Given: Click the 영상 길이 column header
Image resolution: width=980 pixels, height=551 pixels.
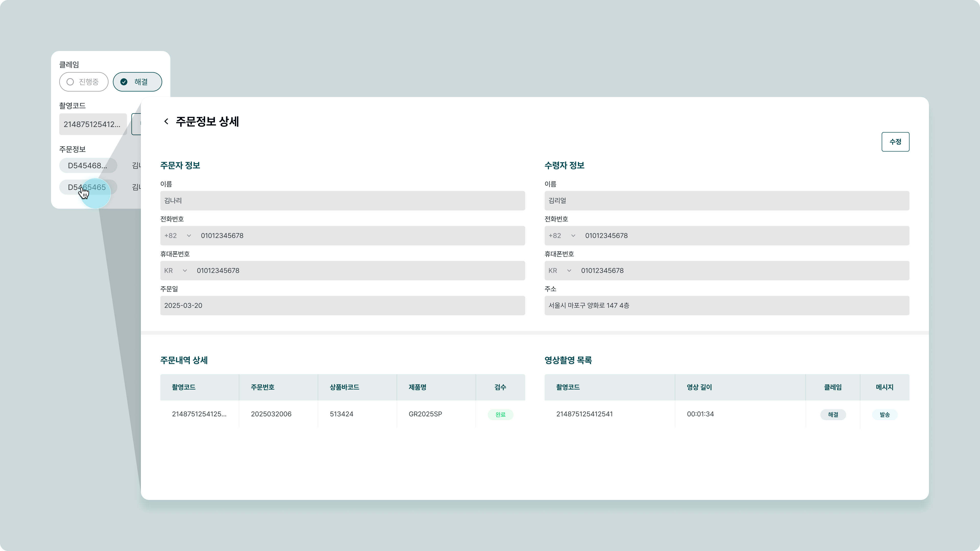Looking at the screenshot, I should pyautogui.click(x=699, y=387).
